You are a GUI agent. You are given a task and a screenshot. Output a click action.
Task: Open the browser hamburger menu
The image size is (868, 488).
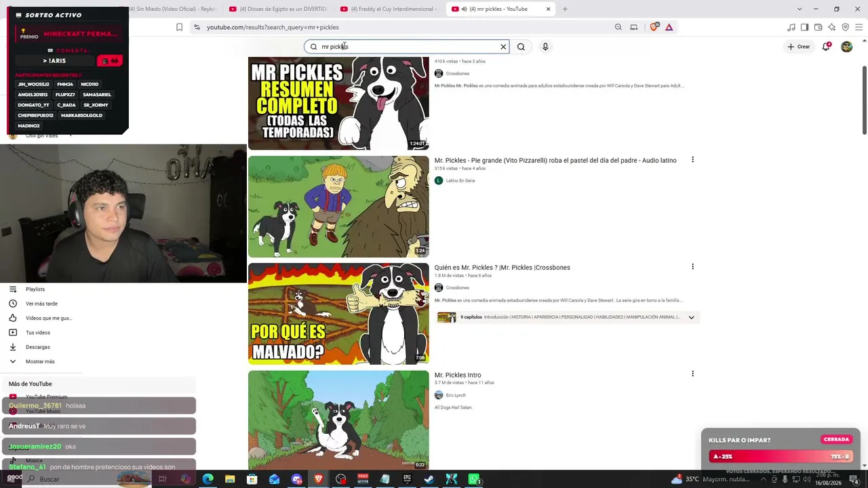point(859,27)
